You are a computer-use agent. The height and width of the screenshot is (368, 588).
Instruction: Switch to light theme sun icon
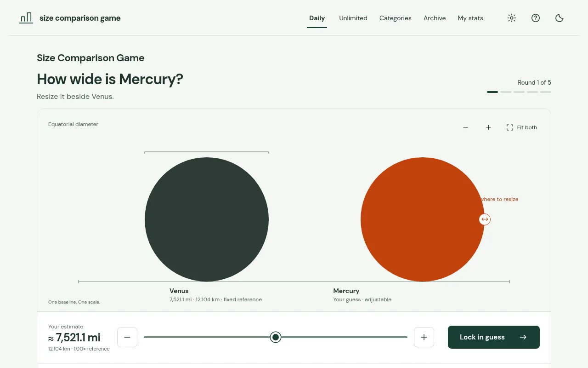point(512,18)
